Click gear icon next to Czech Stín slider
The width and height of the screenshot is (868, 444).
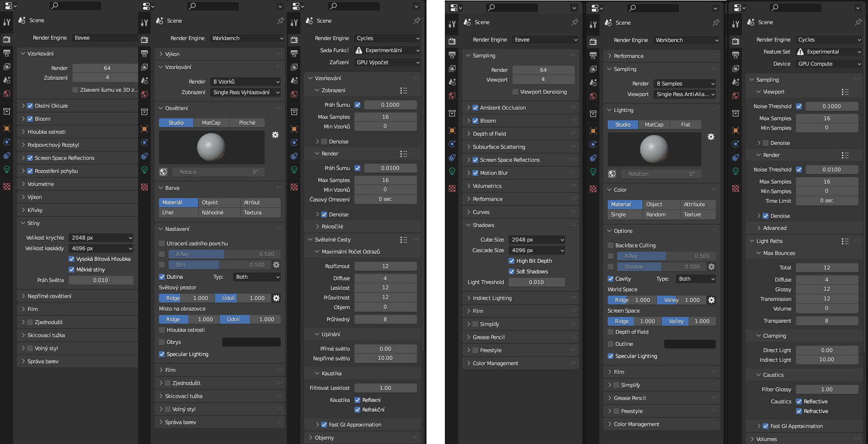coord(276,265)
